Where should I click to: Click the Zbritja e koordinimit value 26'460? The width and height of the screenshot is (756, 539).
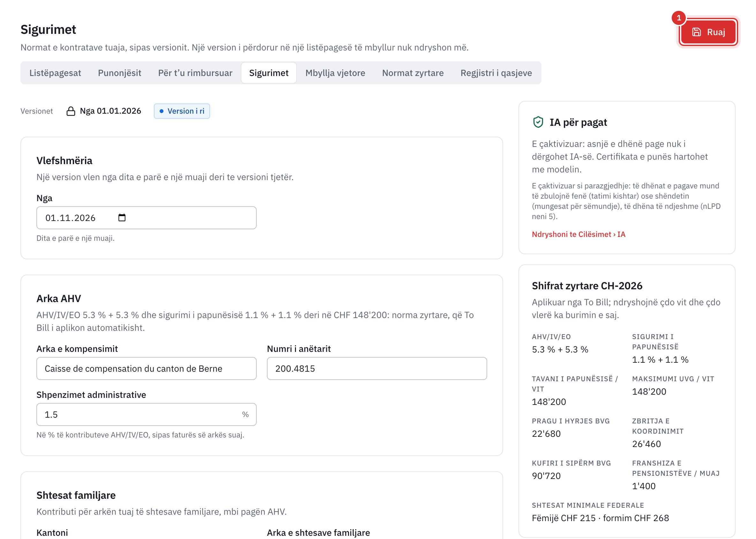(x=646, y=444)
